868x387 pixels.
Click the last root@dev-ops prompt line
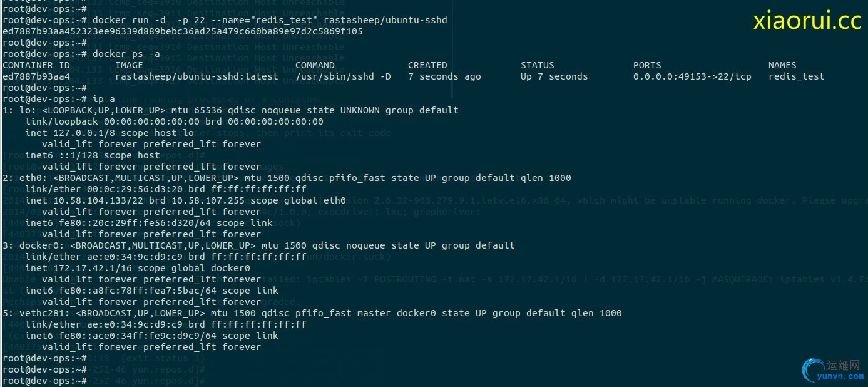(45, 381)
